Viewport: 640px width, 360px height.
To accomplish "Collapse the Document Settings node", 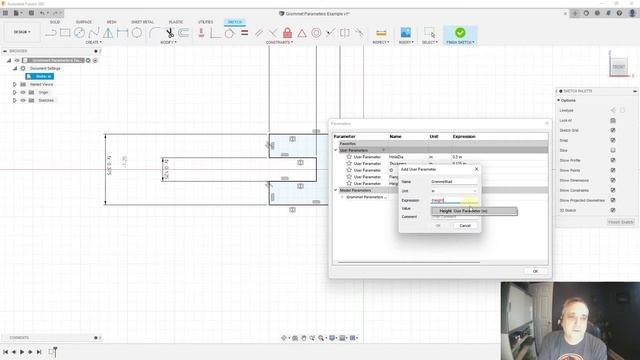I will pos(15,68).
